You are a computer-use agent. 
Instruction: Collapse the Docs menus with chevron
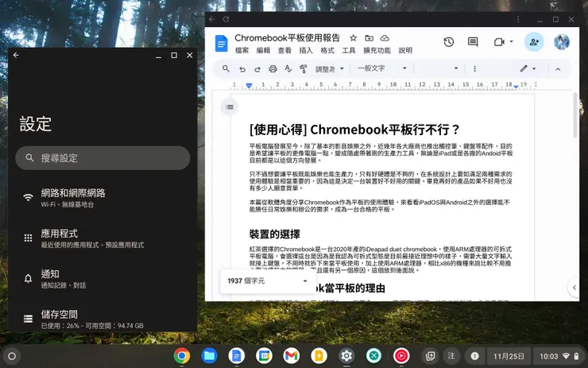pyautogui.click(x=558, y=69)
